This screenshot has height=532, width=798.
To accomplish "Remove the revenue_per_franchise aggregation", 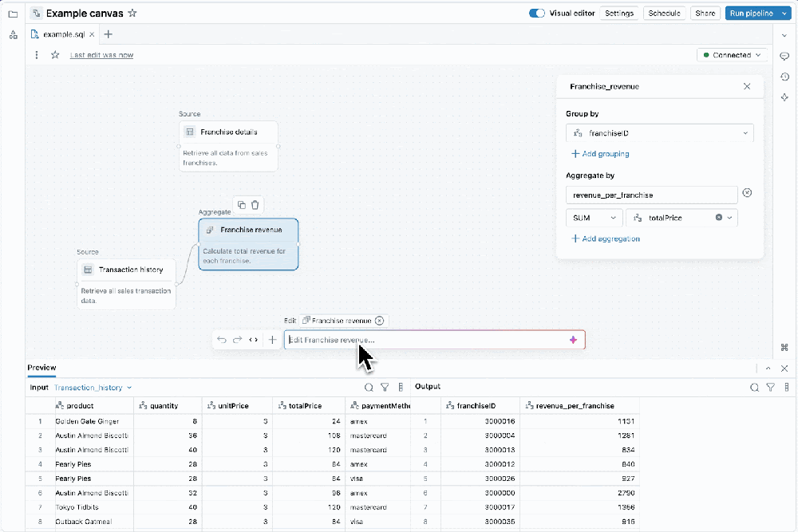I will (747, 193).
